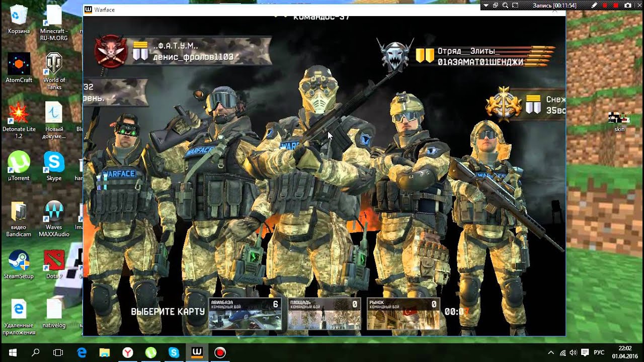The width and height of the screenshot is (644, 362).
Task: Expand the hidden system tray icons
Action: pos(551,352)
